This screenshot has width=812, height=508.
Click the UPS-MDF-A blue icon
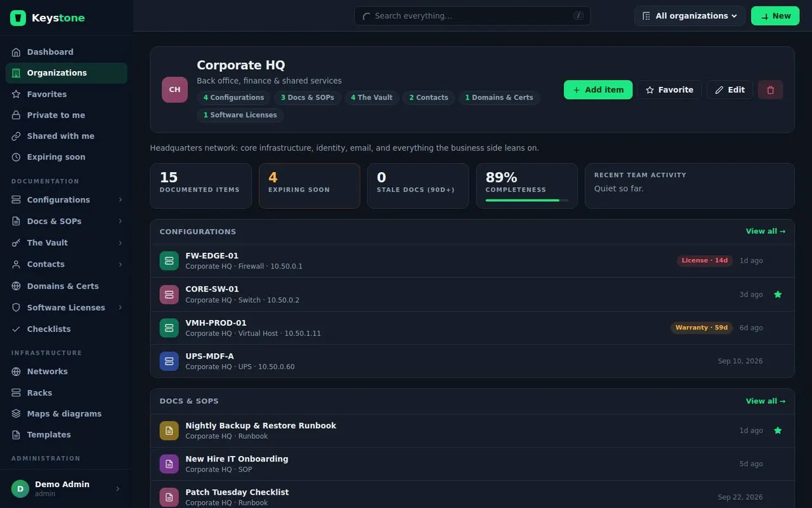[x=169, y=361]
